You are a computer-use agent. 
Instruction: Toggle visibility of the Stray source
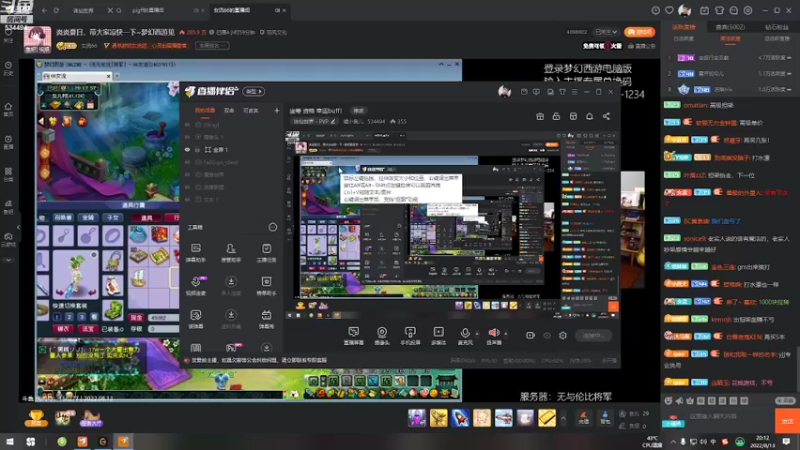[187, 125]
